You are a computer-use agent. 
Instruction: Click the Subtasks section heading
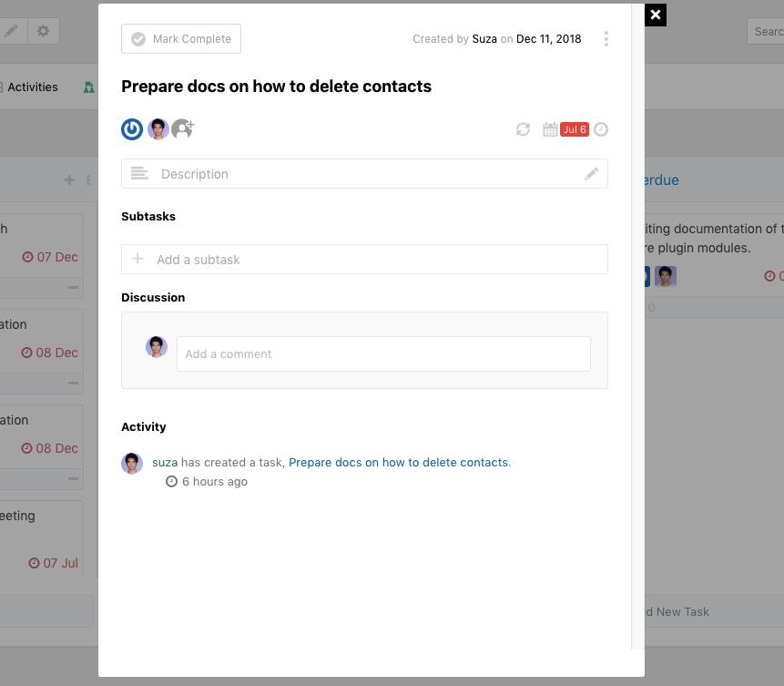coord(148,217)
